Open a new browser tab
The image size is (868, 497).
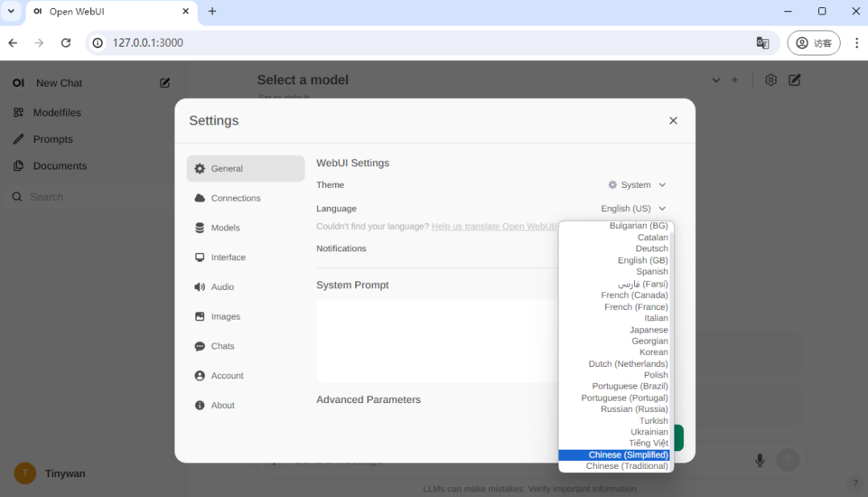coord(212,11)
